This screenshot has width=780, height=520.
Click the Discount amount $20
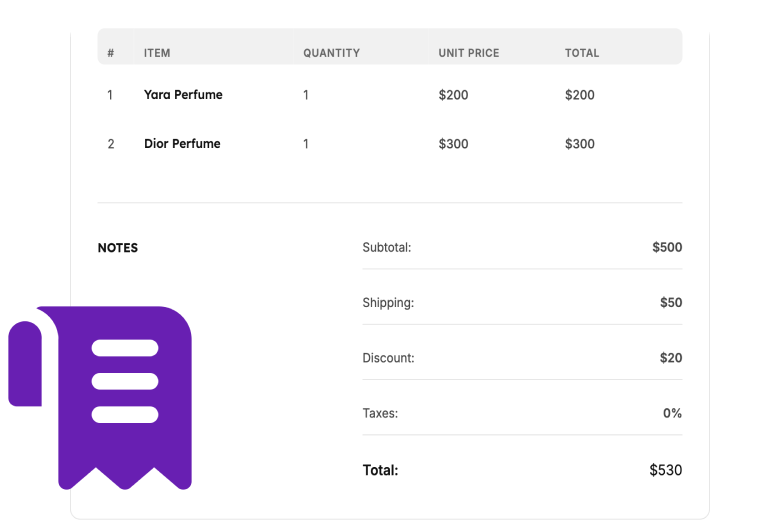[x=671, y=358]
